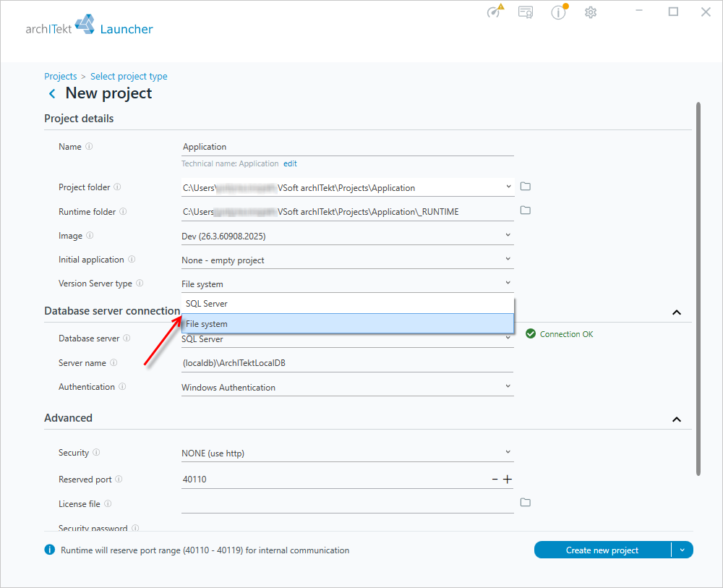
Task: Open the license certificate icon
Action: click(x=526, y=12)
